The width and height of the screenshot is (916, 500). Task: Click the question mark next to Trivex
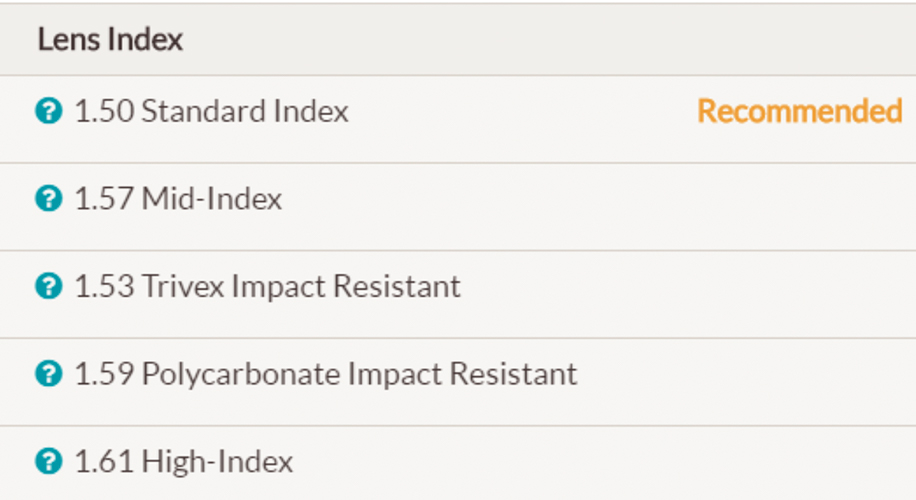pyautogui.click(x=47, y=287)
